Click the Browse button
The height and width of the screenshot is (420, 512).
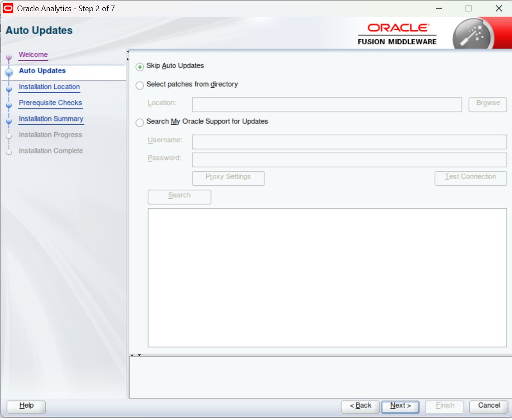click(488, 105)
